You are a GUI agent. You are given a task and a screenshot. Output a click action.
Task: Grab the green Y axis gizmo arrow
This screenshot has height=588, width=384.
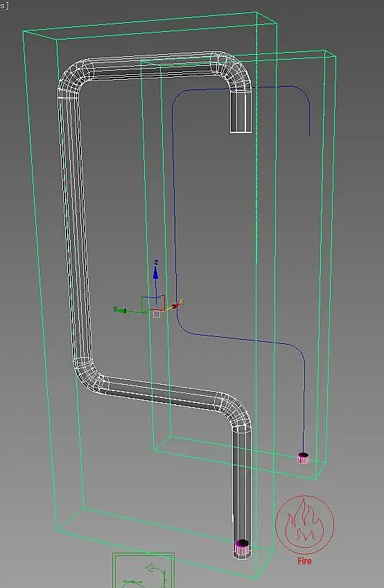coord(121,310)
